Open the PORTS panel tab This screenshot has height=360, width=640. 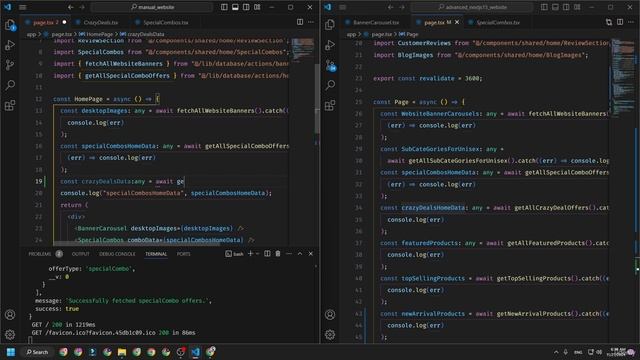click(183, 254)
